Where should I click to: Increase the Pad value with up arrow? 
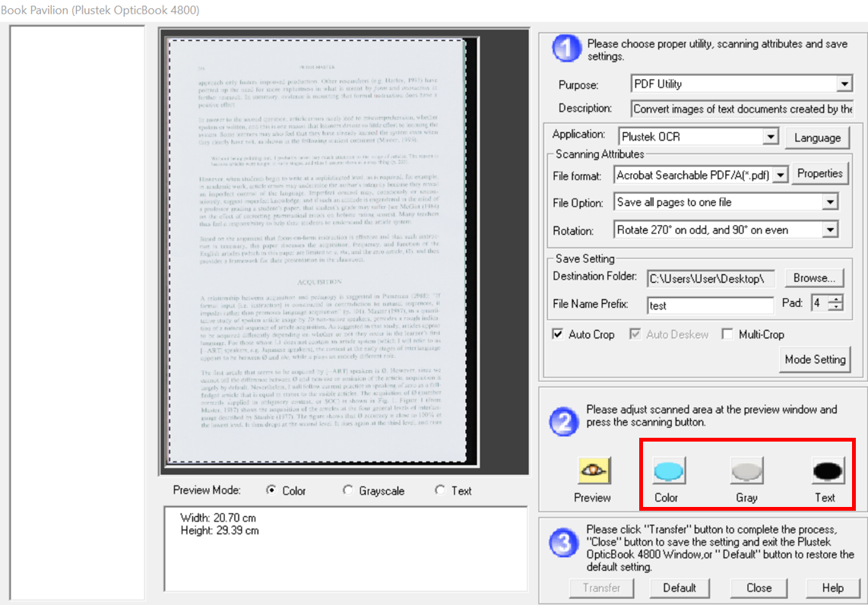coord(836,299)
